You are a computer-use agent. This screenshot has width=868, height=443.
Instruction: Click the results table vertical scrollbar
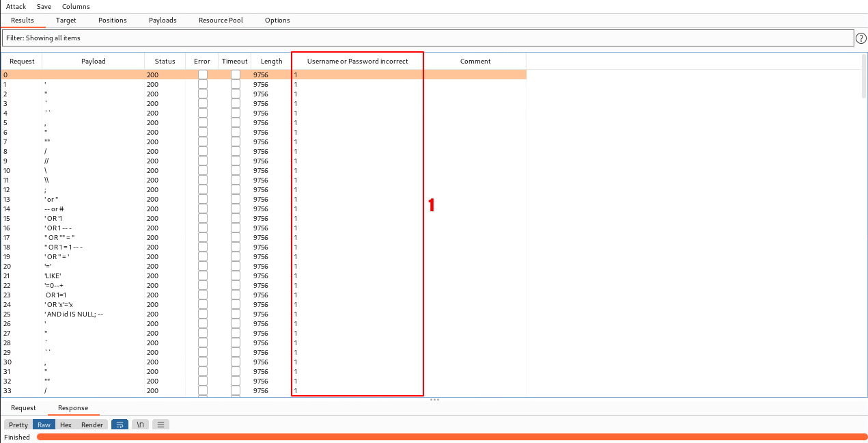[864, 79]
